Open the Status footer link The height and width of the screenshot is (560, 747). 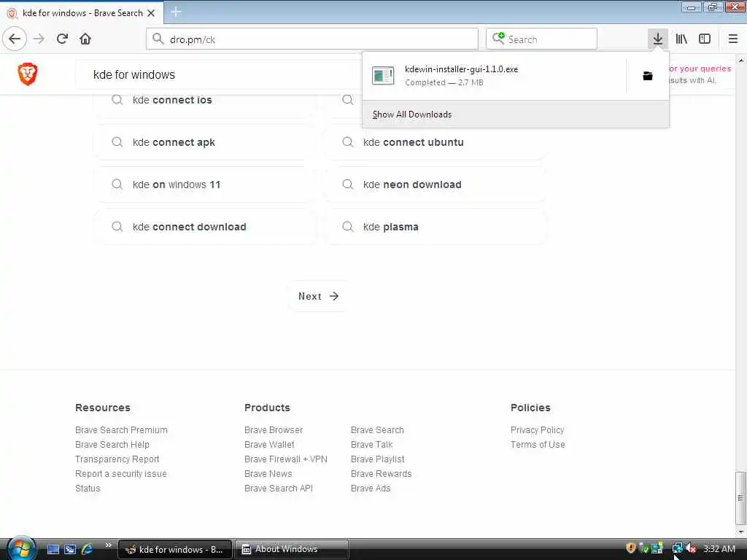88,488
